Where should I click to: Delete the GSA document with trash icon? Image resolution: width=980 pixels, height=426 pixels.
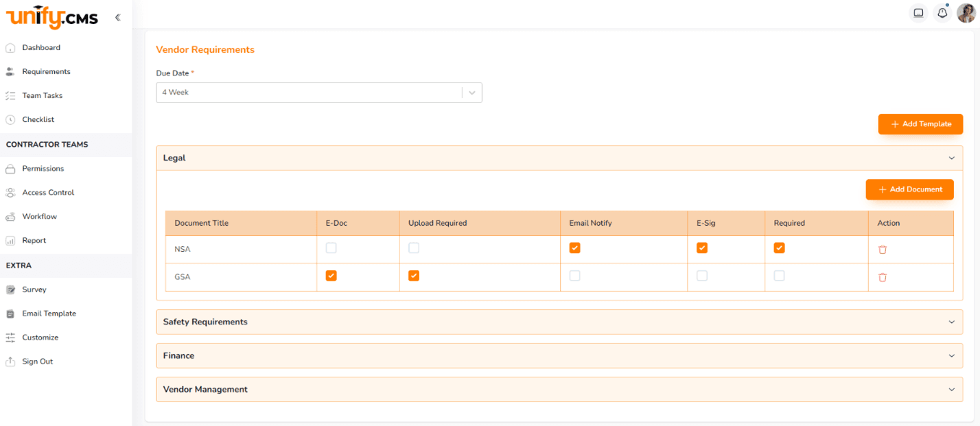click(883, 277)
